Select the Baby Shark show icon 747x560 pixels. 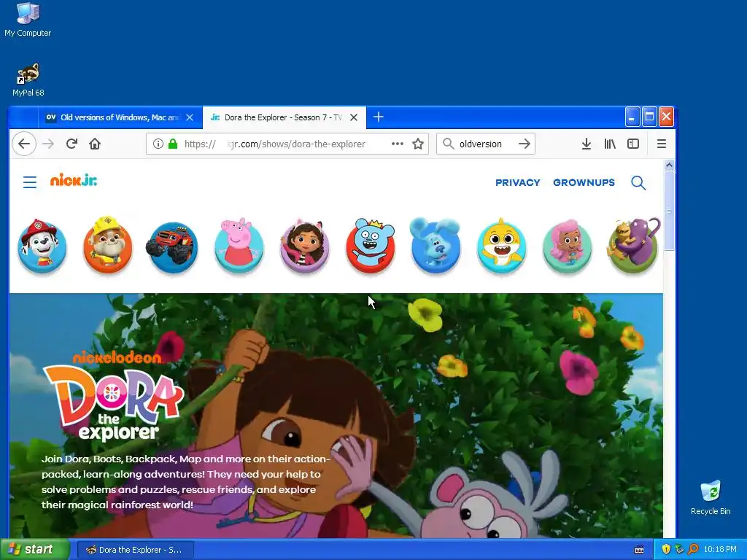pos(501,246)
